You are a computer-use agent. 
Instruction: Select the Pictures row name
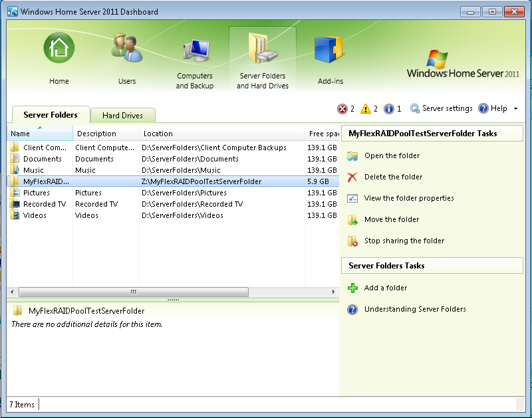pyautogui.click(x=37, y=193)
